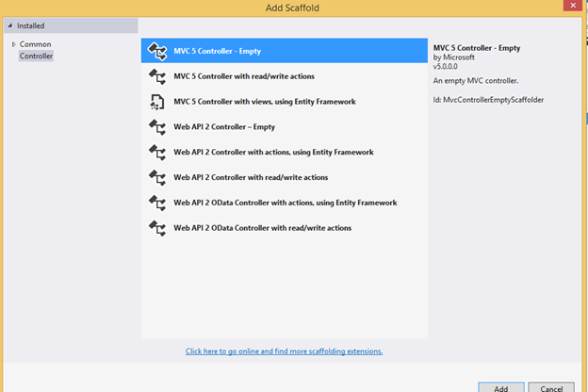Click the details pane title MVC 5 Controller - Empty
The image size is (588, 392).
[477, 48]
